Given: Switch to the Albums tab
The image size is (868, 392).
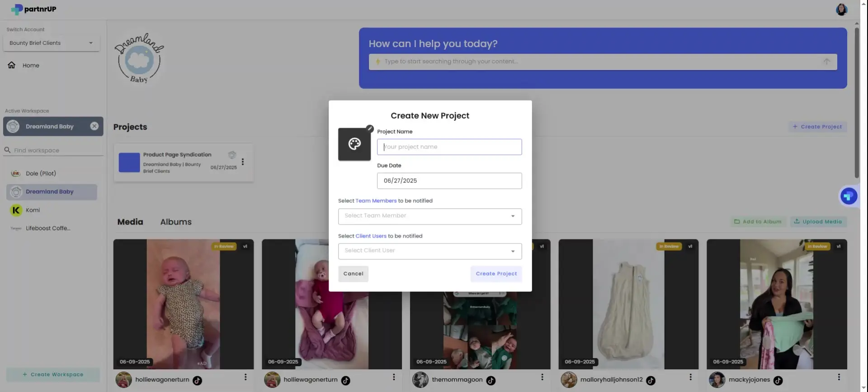Looking at the screenshot, I should [x=176, y=222].
